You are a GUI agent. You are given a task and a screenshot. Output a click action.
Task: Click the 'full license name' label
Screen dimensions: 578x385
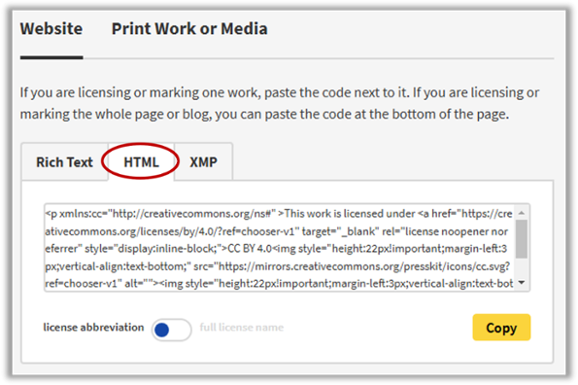242,327
